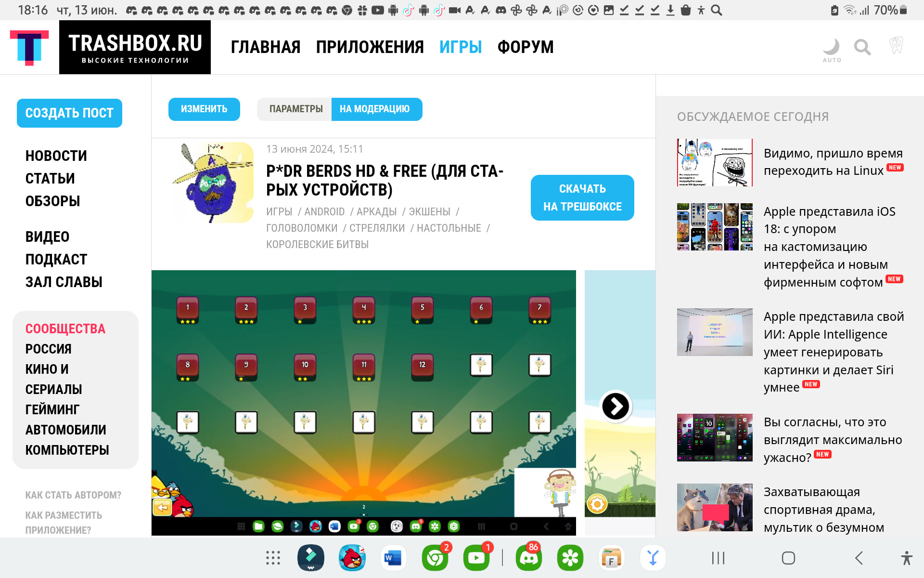This screenshot has height=578, width=924.
Task: Open the ФОРУМ menu item
Action: 525,47
